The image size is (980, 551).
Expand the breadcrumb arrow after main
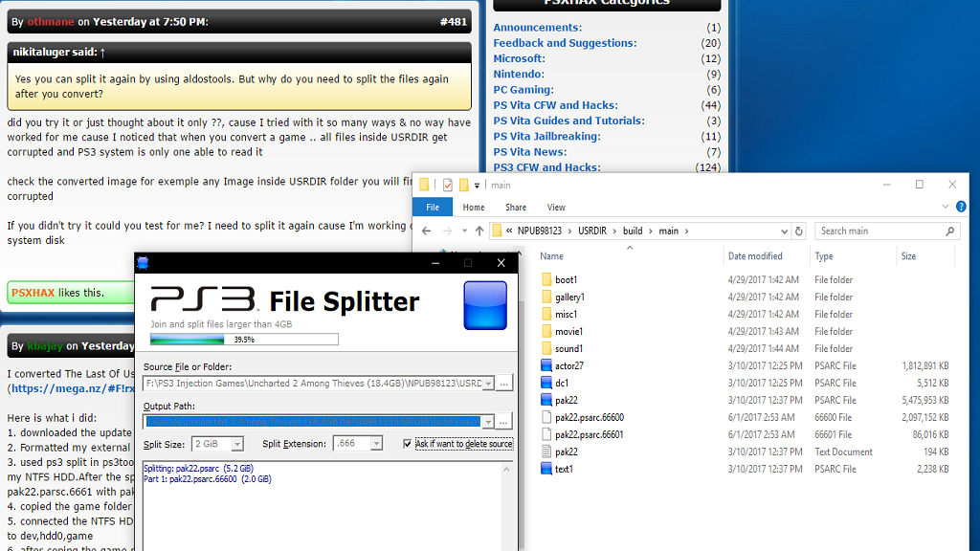coord(686,231)
